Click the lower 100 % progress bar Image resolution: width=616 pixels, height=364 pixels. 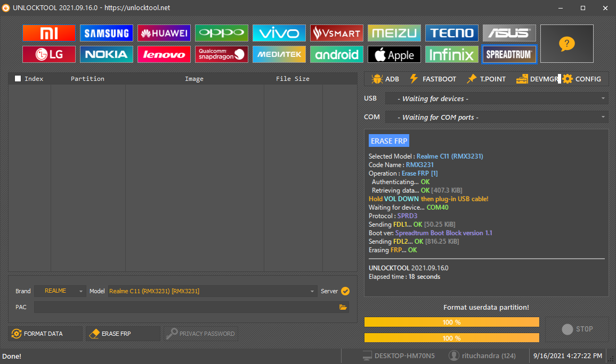452,338
